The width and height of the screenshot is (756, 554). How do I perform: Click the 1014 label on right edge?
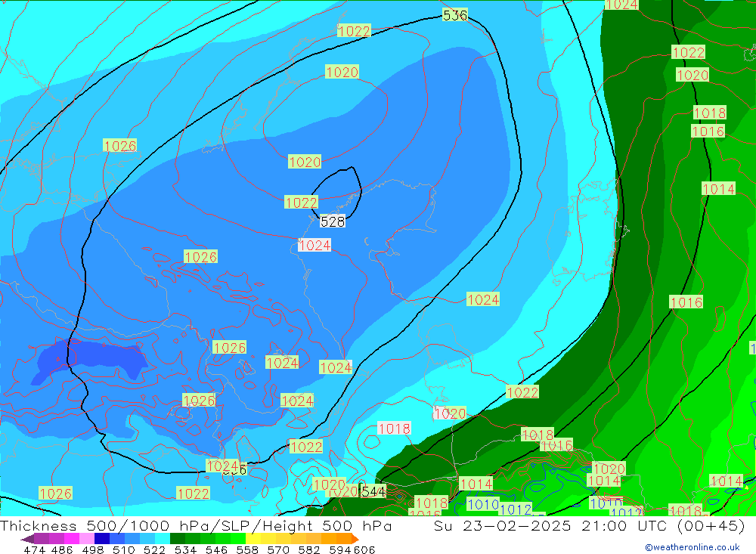718,188
